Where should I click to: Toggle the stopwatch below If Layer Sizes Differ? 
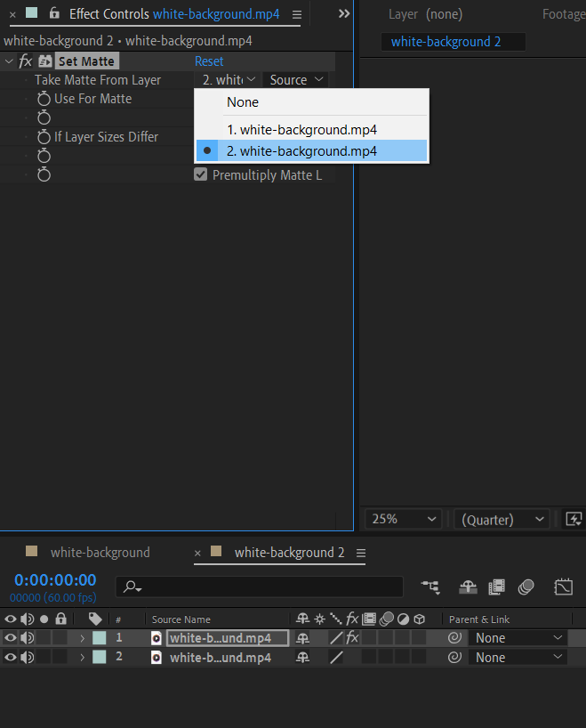click(x=44, y=156)
